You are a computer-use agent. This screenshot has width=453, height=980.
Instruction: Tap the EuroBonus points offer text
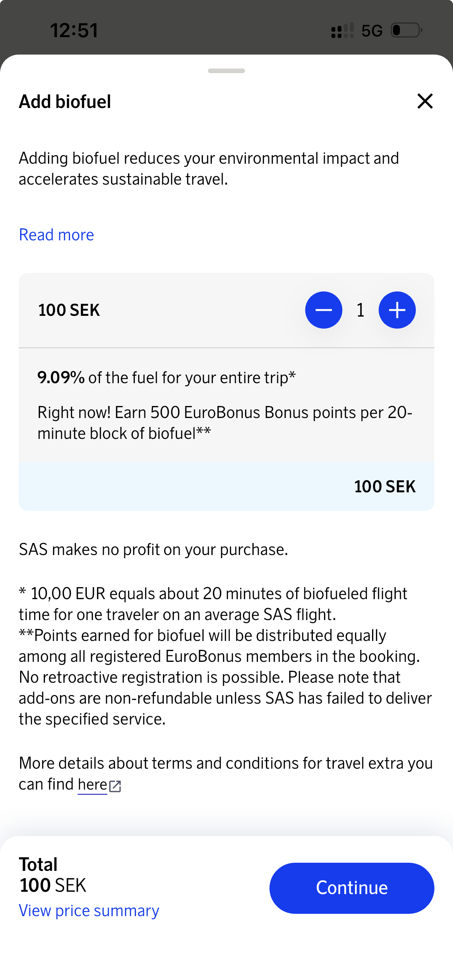point(225,423)
